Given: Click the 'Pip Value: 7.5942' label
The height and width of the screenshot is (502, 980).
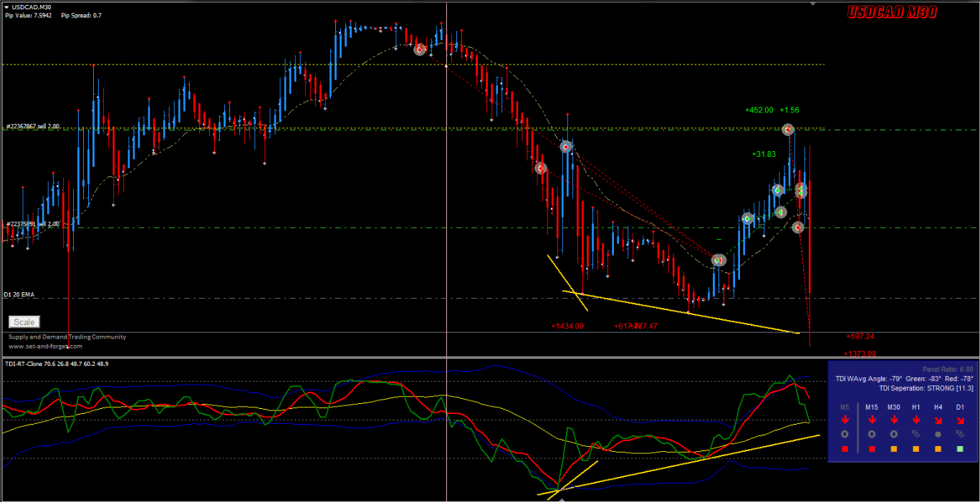Looking at the screenshot, I should pos(28,15).
